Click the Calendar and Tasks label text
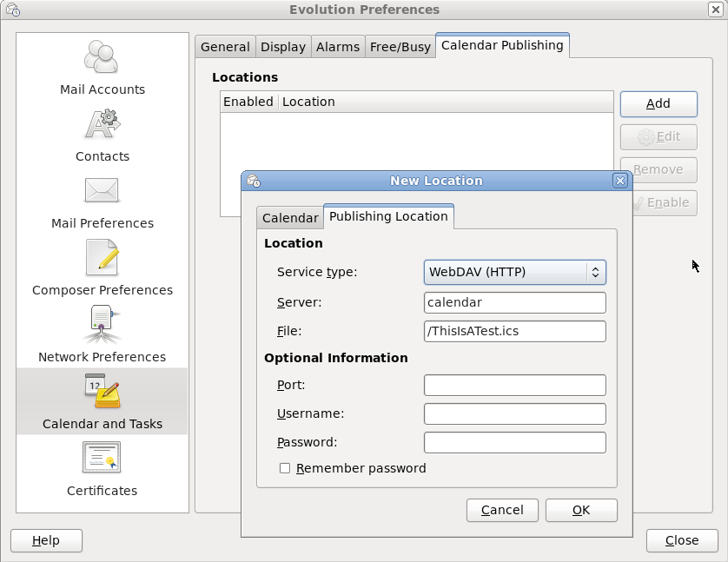The width and height of the screenshot is (728, 562). [103, 424]
